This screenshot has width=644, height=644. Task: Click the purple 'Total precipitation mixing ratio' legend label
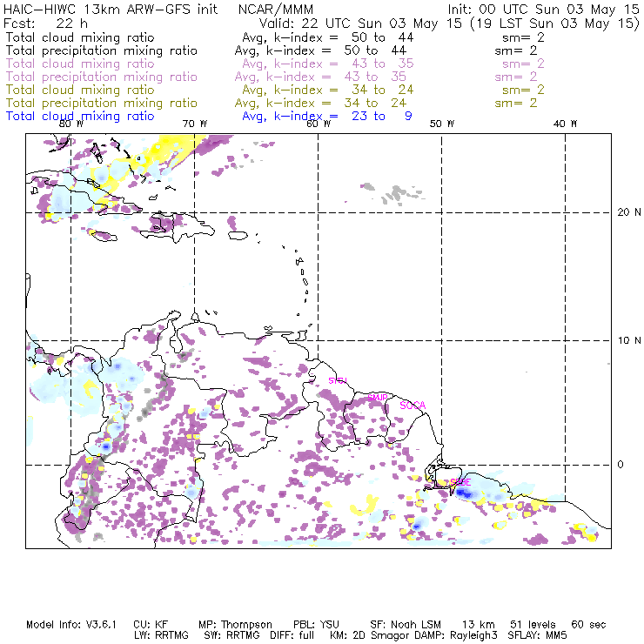click(x=102, y=77)
